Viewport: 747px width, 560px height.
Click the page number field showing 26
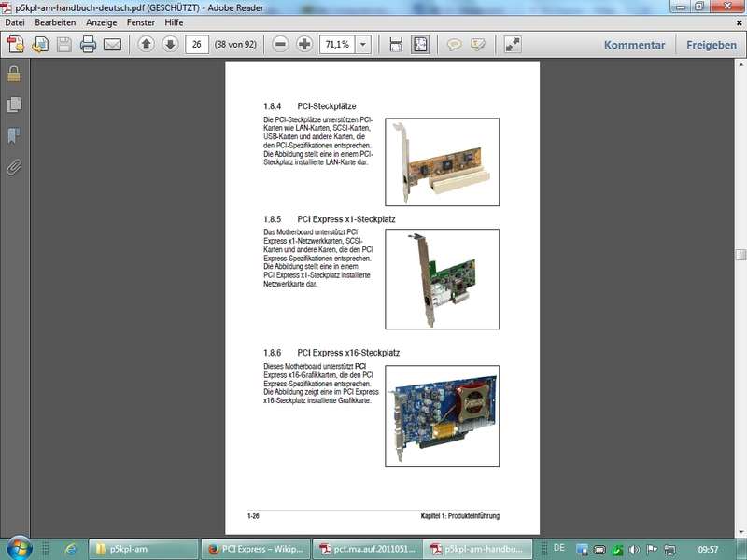197,44
